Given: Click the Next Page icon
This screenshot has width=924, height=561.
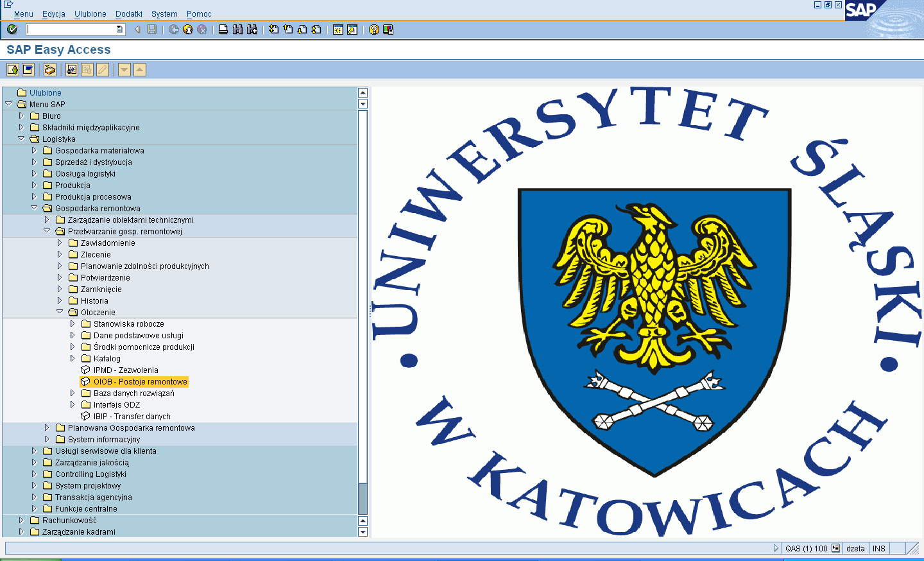Looking at the screenshot, I should [x=302, y=30].
